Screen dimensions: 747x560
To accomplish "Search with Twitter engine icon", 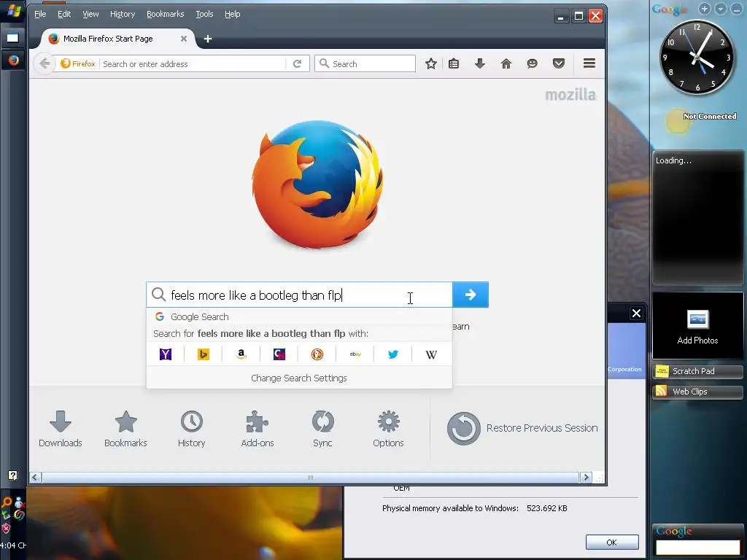I will 393,354.
